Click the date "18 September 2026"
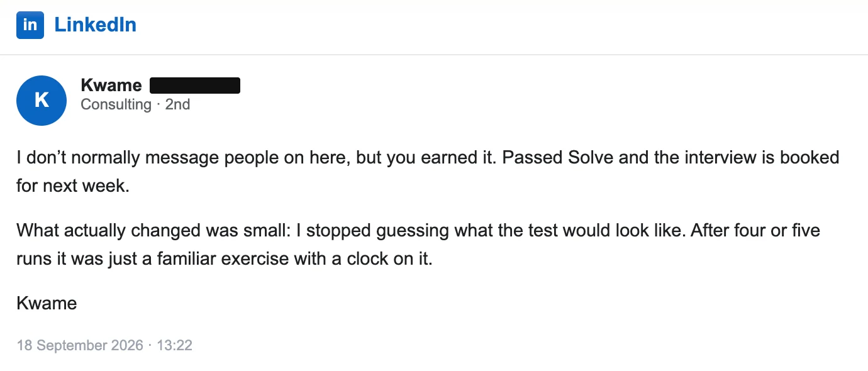This screenshot has height=371, width=868. click(80, 345)
